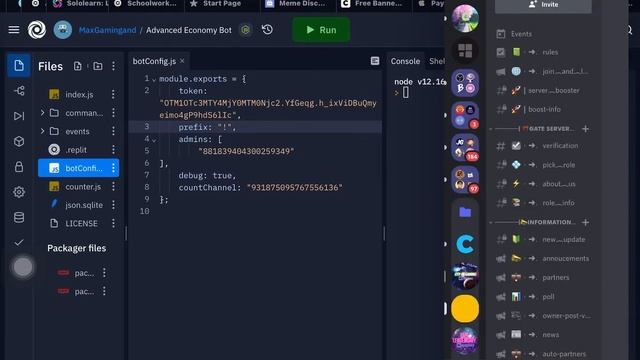
Task: Open the MaxGamingand profile link
Action: pos(107,30)
